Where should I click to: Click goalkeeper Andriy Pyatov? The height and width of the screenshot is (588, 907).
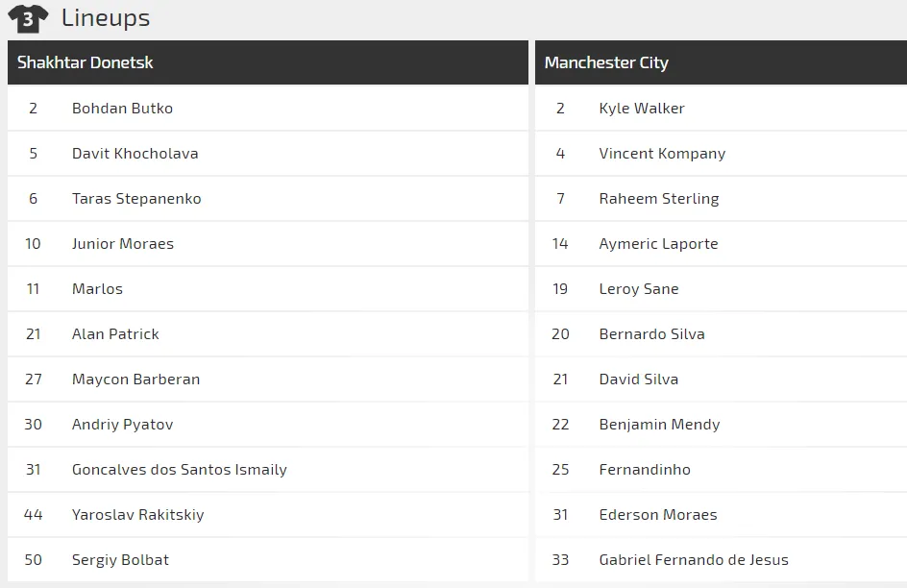tap(122, 425)
